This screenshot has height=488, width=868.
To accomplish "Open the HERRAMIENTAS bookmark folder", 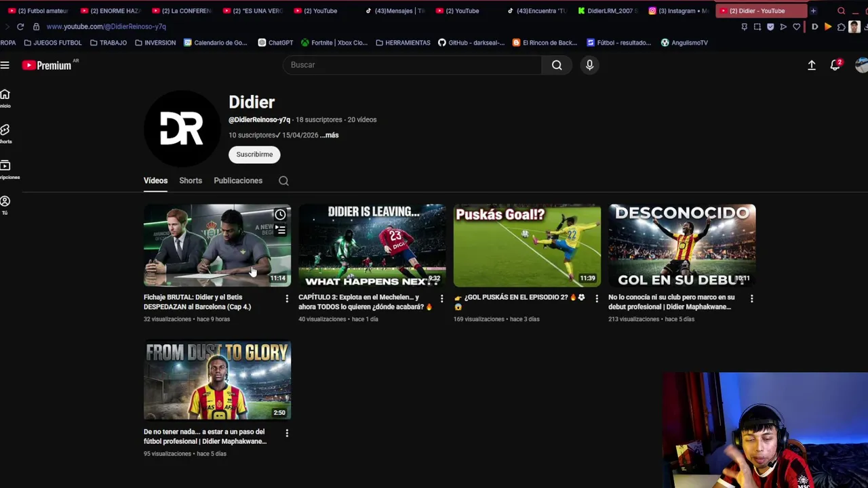I will [403, 43].
